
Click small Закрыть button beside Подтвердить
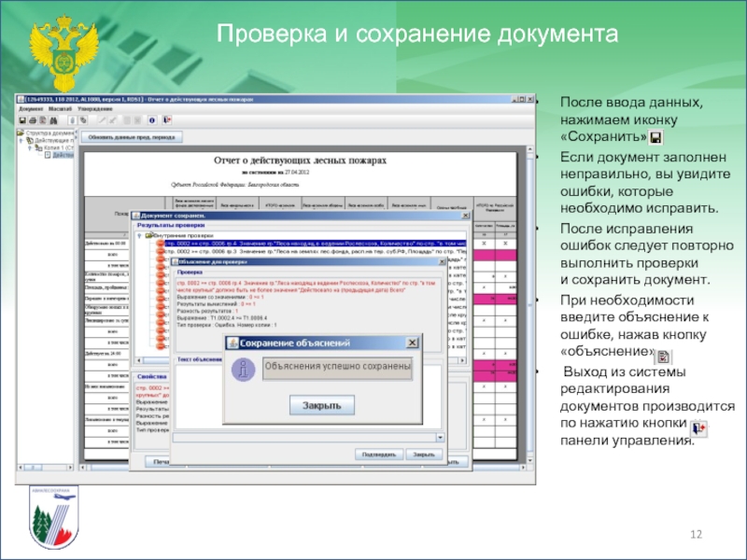pyautogui.click(x=424, y=455)
